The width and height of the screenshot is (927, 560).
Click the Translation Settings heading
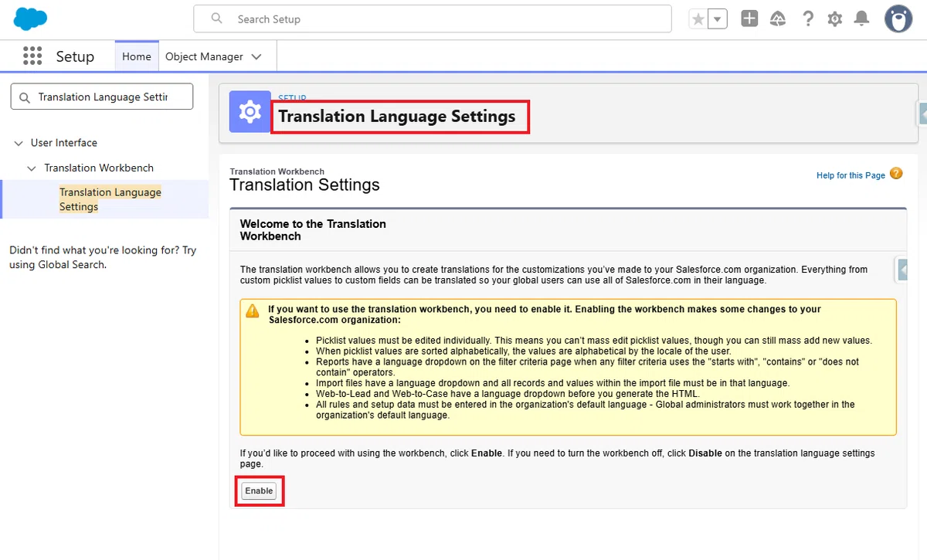304,185
